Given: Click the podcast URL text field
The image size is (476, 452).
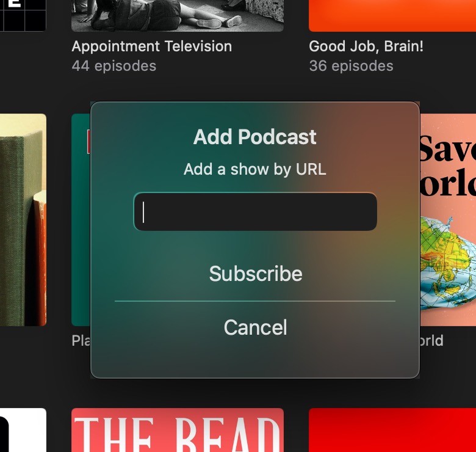Looking at the screenshot, I should coord(255,212).
